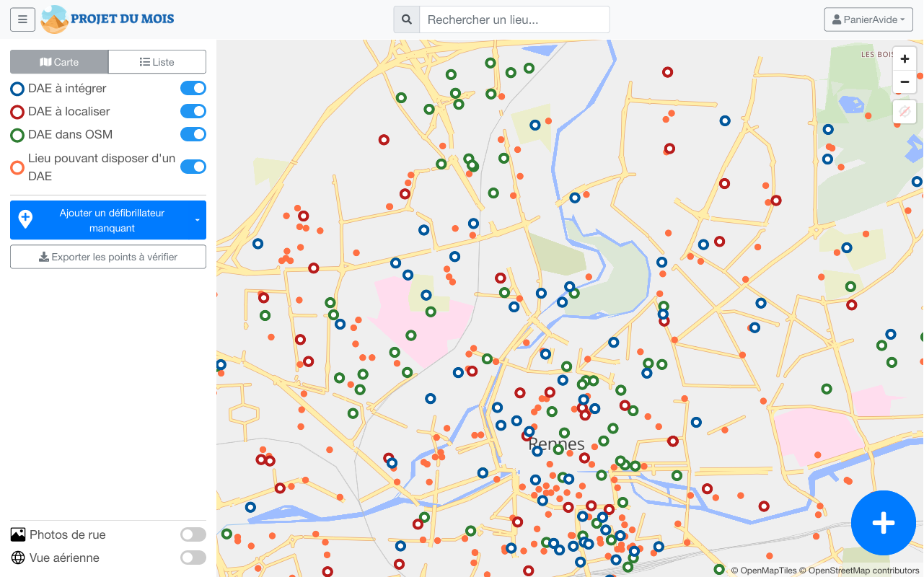Click the search magnifier icon
The height and width of the screenshot is (577, 924).
coord(407,19)
